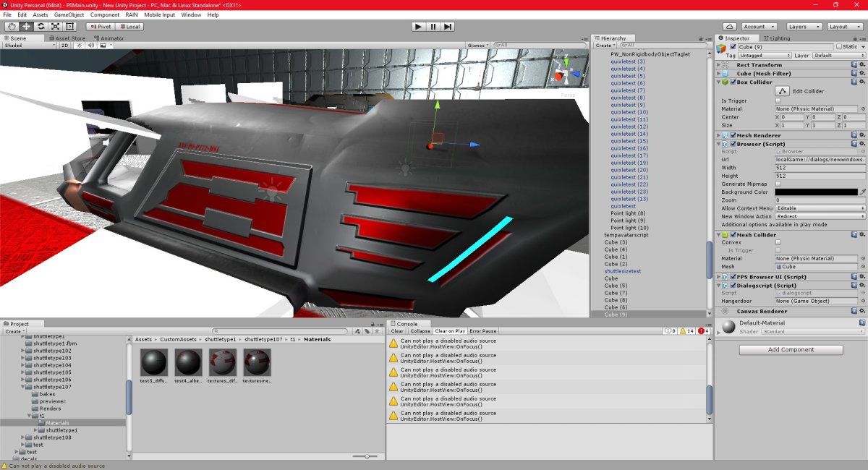Image resolution: width=868 pixels, height=470 pixels.
Task: Open scene effects image icon
Action: click(x=104, y=45)
